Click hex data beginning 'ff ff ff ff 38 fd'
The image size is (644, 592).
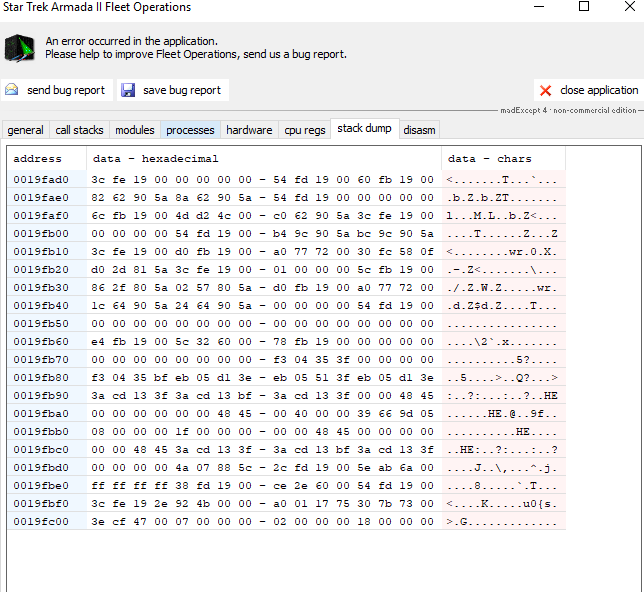point(262,486)
